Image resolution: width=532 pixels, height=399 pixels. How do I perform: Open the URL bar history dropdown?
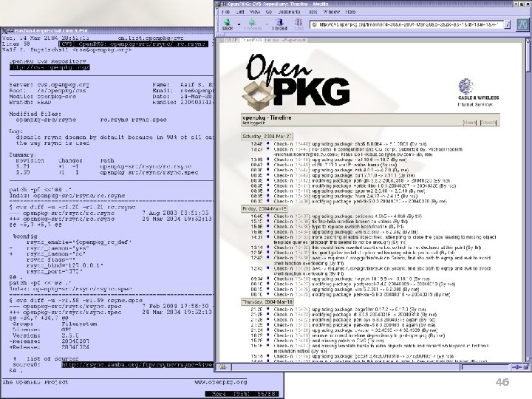point(507,24)
